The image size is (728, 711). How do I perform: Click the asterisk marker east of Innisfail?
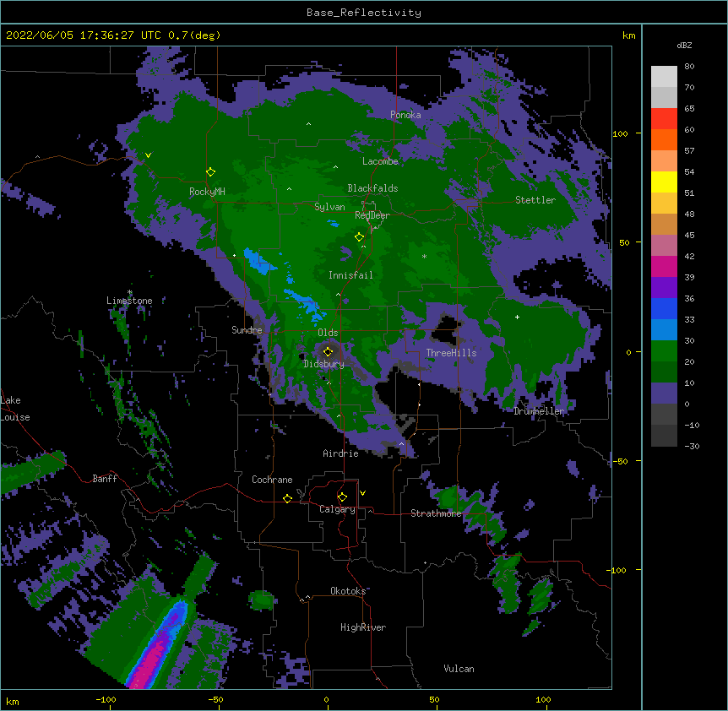(424, 256)
